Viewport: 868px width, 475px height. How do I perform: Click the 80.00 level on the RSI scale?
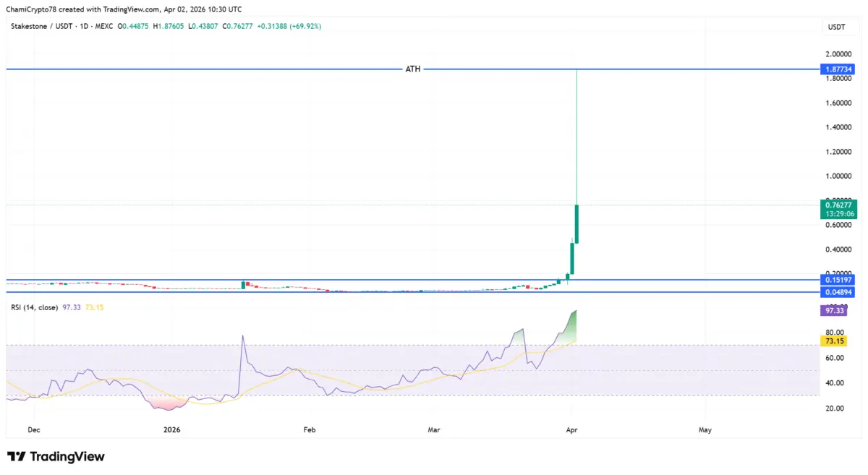point(836,332)
